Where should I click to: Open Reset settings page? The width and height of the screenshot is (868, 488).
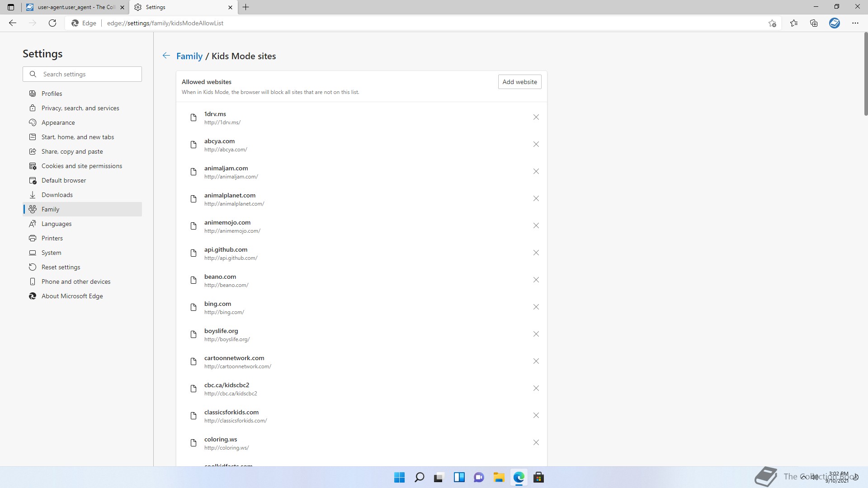[x=82, y=267]
